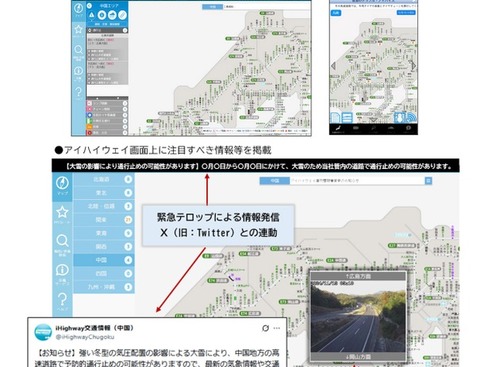Tap list icon on phone map bottom

click(347, 118)
